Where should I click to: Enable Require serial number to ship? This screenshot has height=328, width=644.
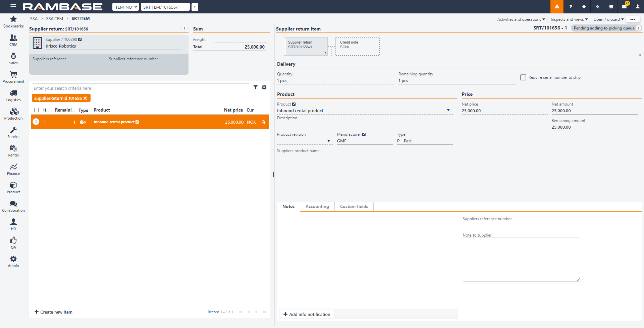pos(523,77)
